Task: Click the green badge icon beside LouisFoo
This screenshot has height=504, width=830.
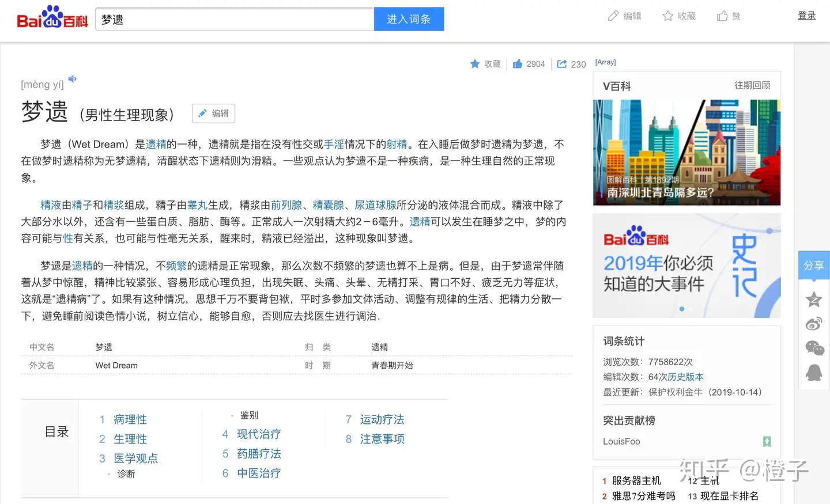Action: coord(767,442)
